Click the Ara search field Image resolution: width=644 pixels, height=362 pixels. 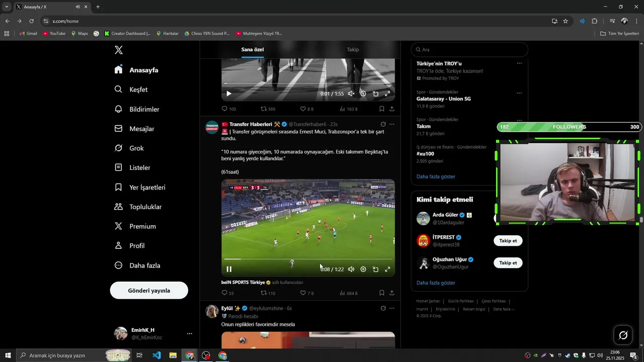pyautogui.click(x=469, y=49)
